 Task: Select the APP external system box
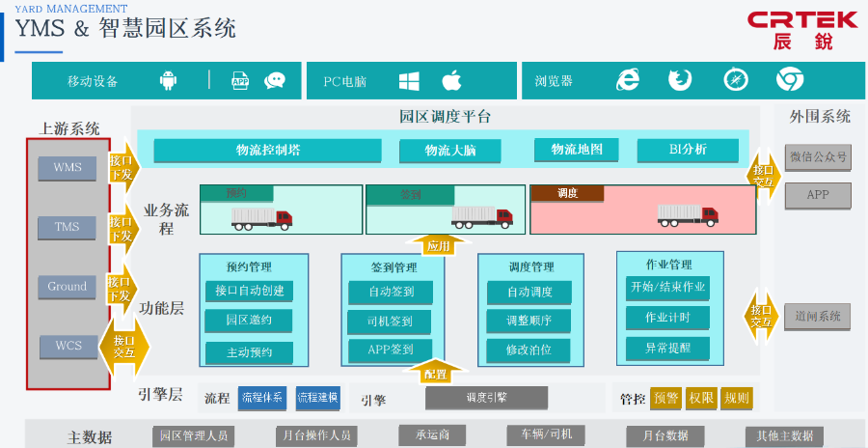[818, 195]
